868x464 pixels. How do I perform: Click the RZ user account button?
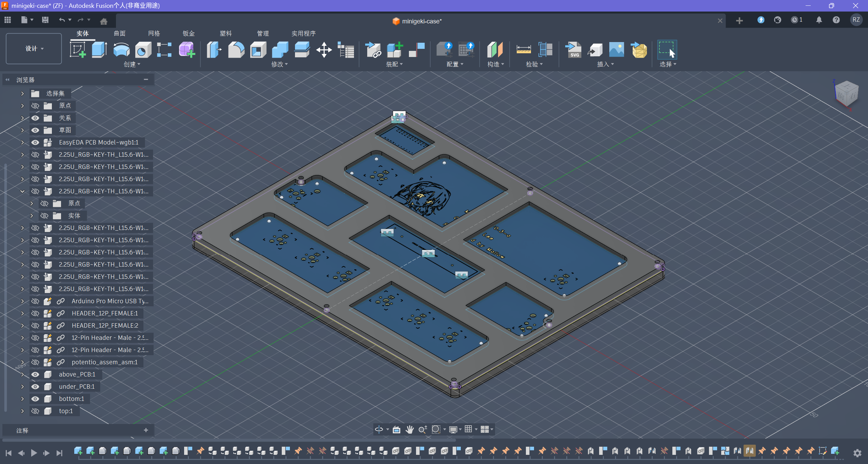[x=856, y=20]
